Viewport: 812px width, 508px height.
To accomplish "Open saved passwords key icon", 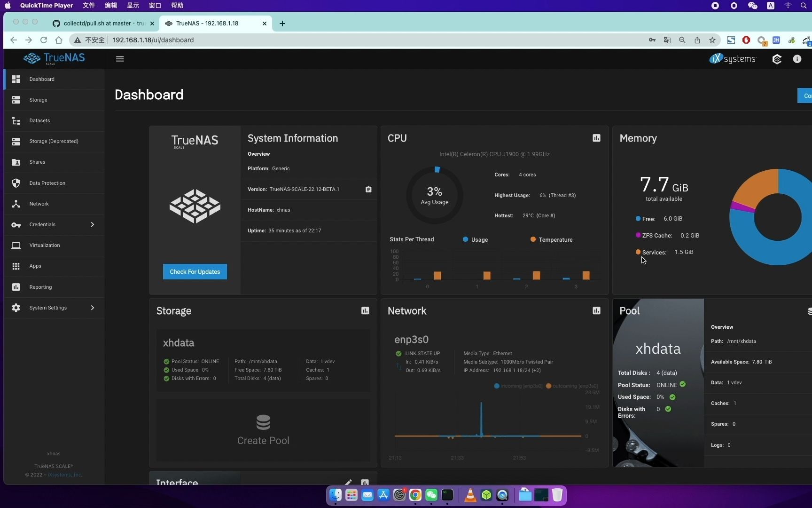I will (652, 40).
